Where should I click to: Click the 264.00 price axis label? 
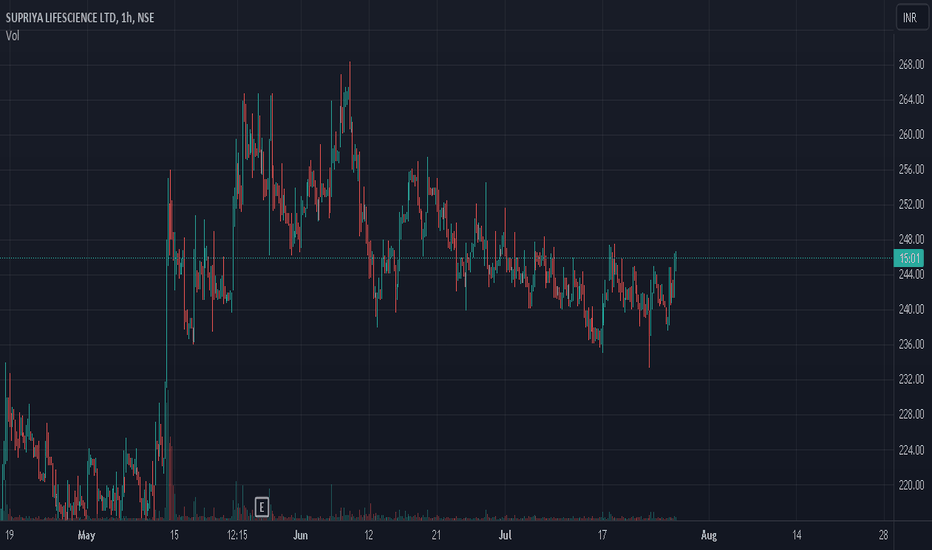911,99
